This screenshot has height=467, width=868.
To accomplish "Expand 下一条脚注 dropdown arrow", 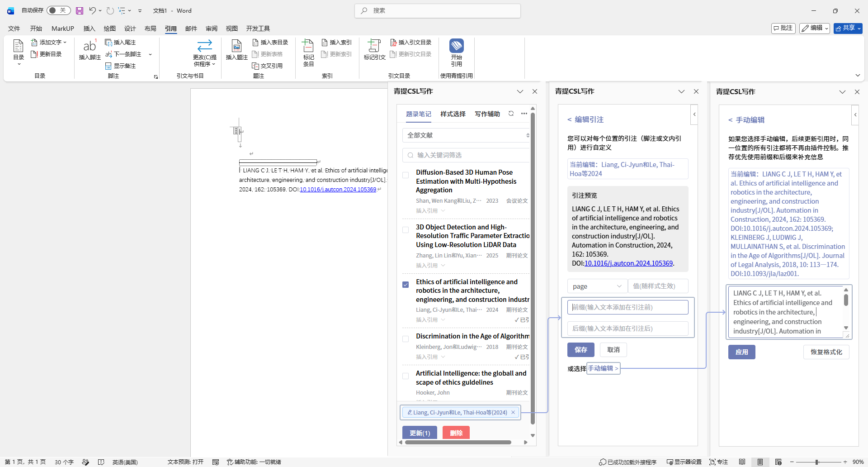I will [150, 54].
